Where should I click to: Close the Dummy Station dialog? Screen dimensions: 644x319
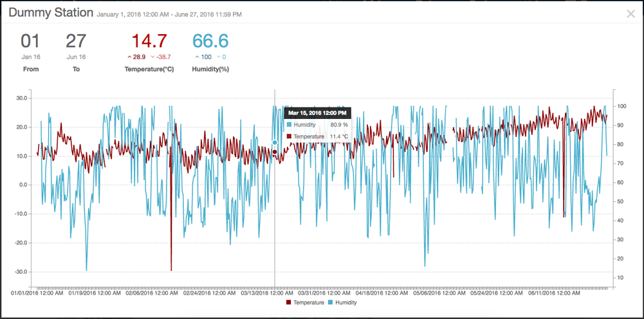631,14
